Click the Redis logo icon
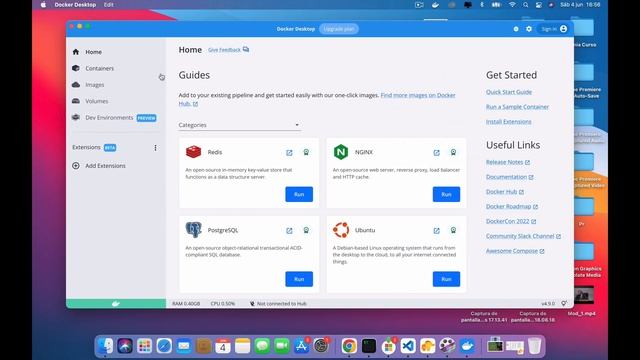The width and height of the screenshot is (640, 360). point(193,152)
